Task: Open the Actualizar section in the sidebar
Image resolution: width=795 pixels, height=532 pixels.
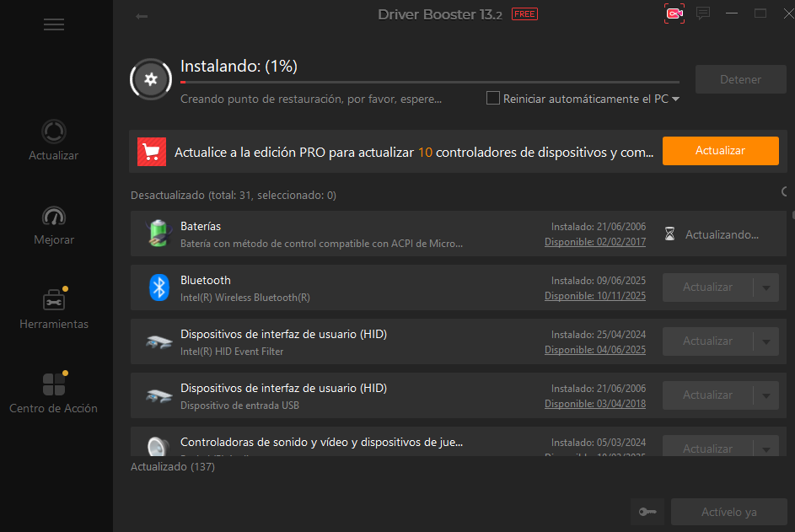Action: click(53, 139)
